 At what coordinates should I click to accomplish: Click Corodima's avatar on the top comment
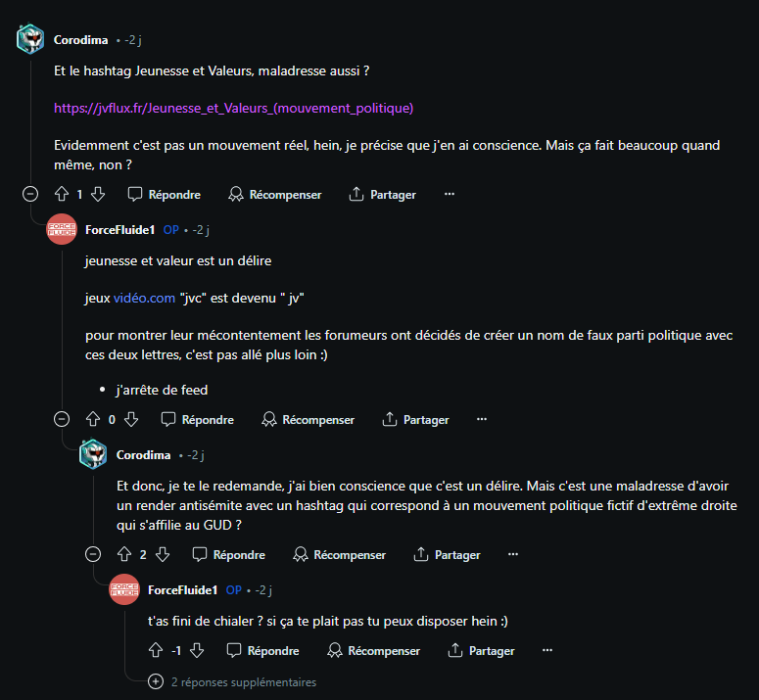point(30,40)
